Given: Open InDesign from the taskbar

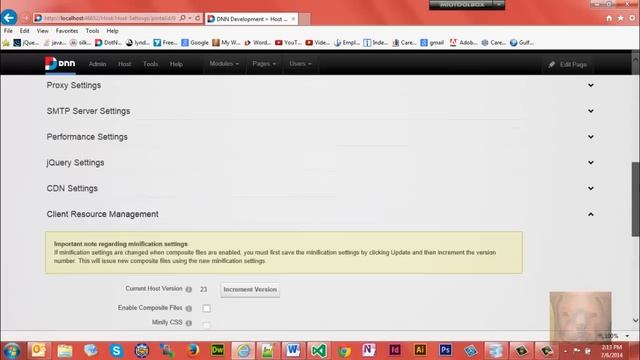Looking at the screenshot, I should pyautogui.click(x=395, y=350).
